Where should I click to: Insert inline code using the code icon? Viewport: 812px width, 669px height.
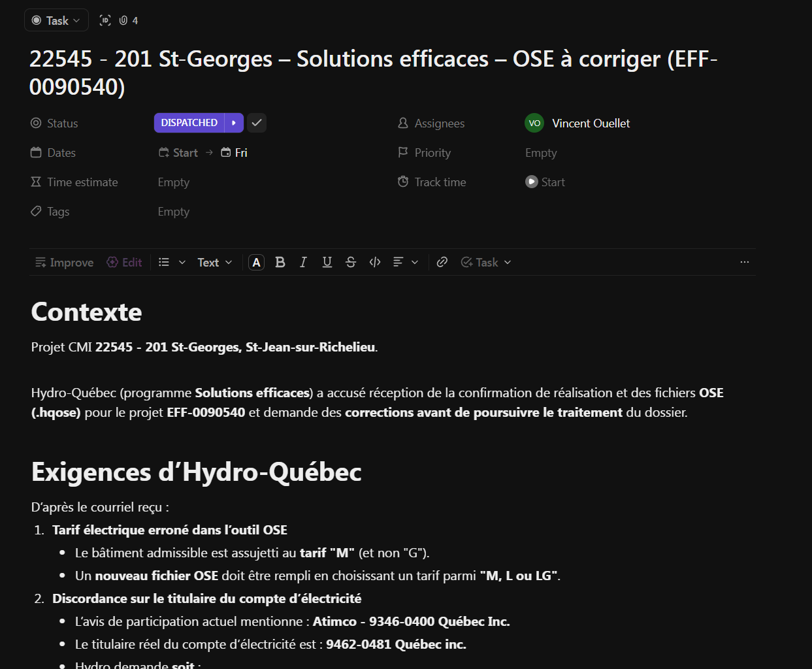point(375,262)
